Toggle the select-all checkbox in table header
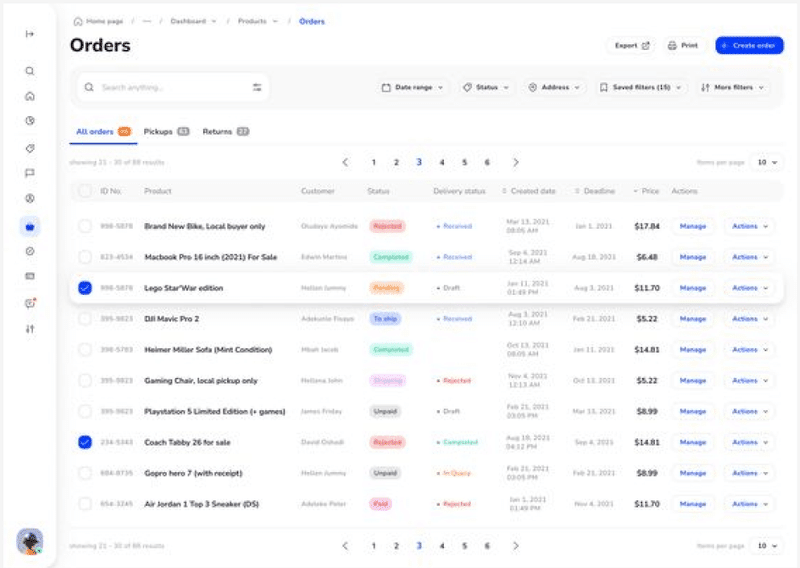This screenshot has width=800, height=568. tap(85, 191)
